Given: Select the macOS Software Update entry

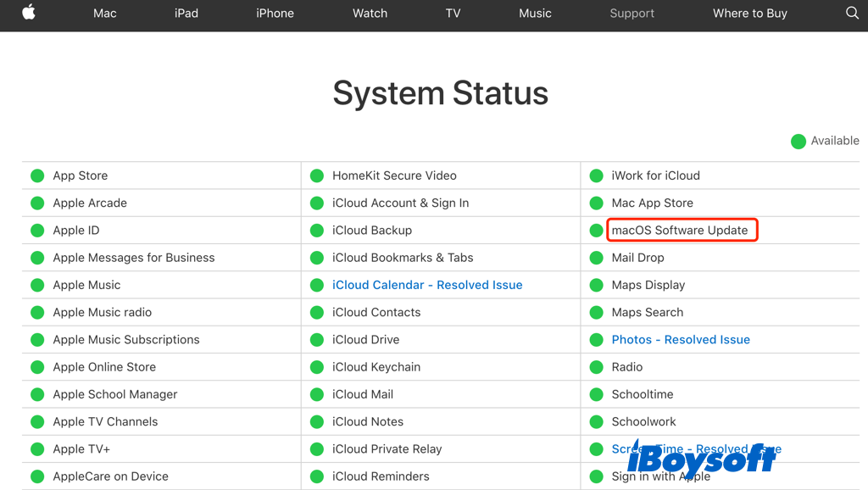Looking at the screenshot, I should [x=680, y=231].
